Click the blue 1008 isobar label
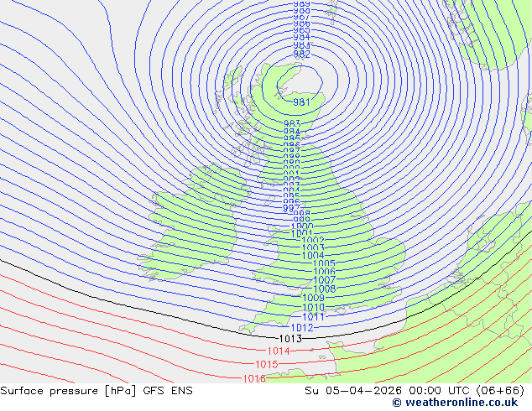The image size is (532, 411). click(x=325, y=289)
